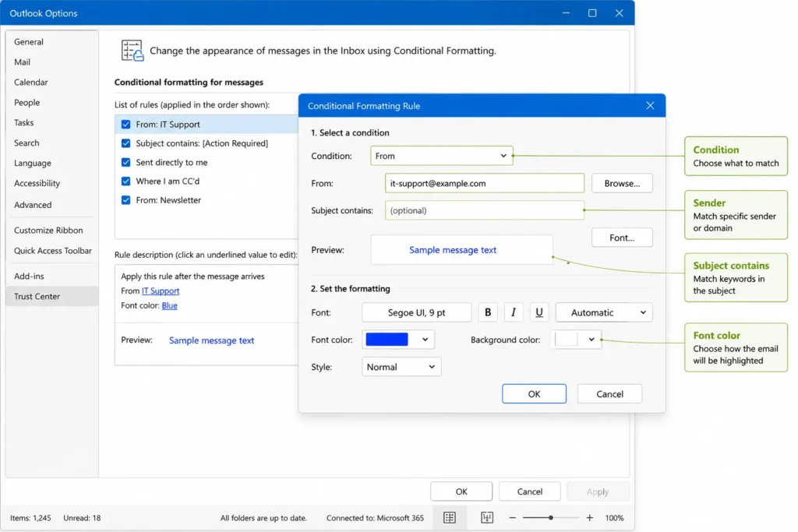The image size is (798, 532).
Task: Click Sample message text in rule description
Action: [x=211, y=340]
